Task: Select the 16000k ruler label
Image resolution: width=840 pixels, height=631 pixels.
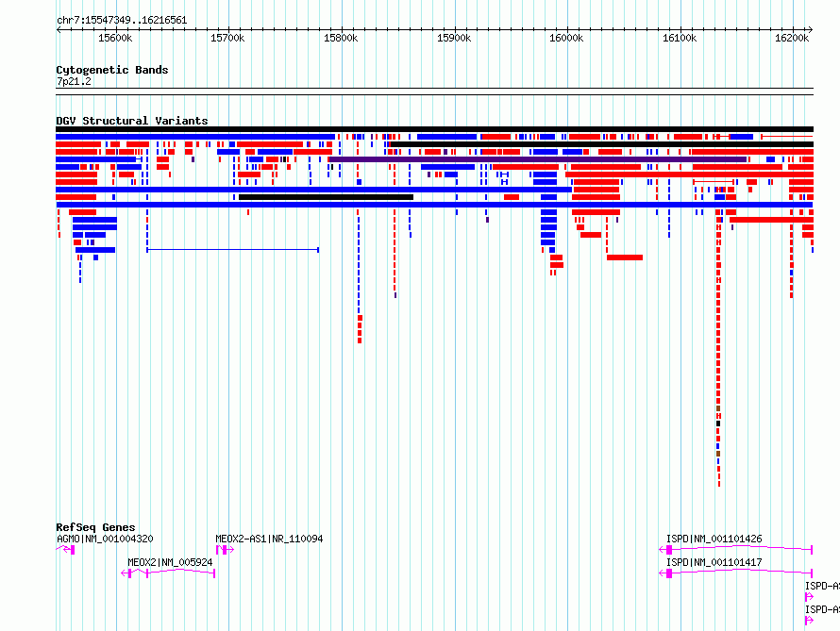Action: click(567, 38)
